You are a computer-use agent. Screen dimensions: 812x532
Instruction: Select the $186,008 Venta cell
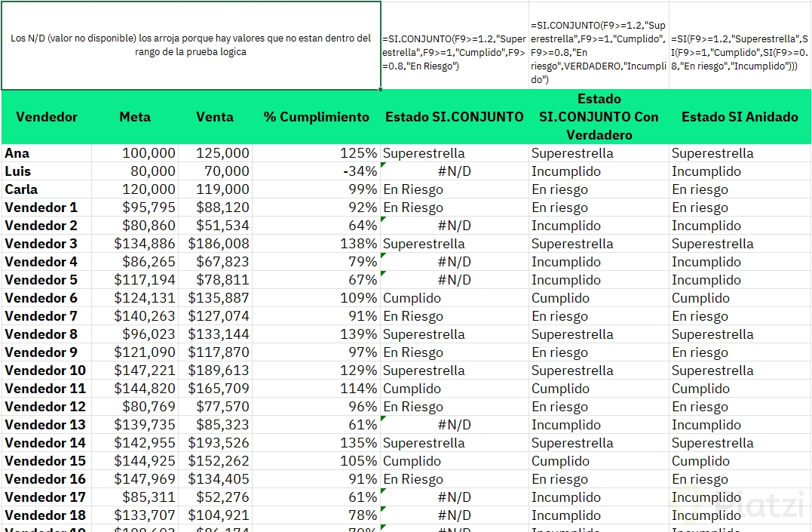(x=215, y=244)
